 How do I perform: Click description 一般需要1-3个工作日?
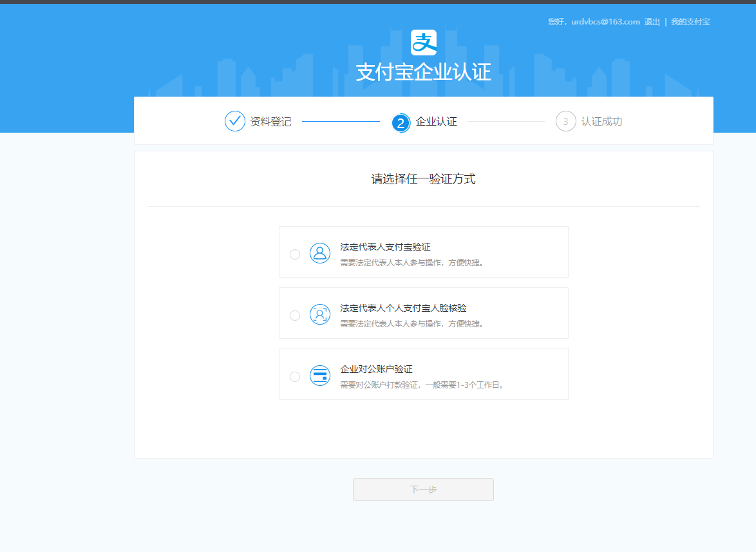[465, 385]
